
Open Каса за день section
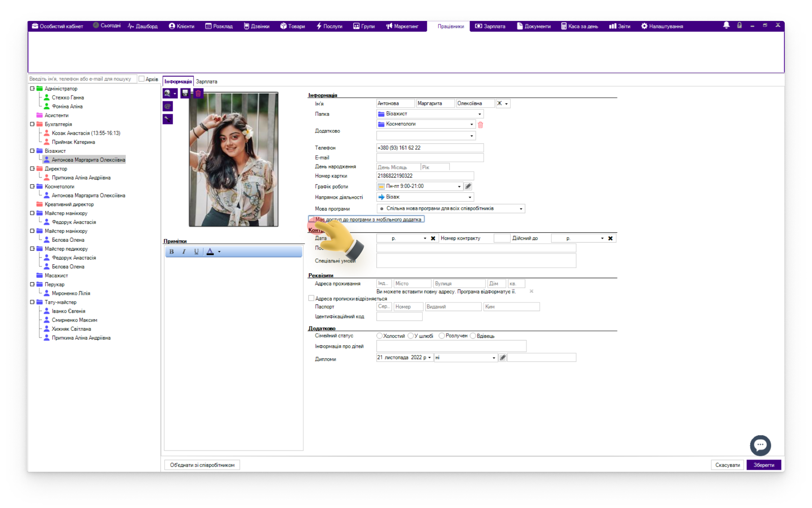point(580,26)
